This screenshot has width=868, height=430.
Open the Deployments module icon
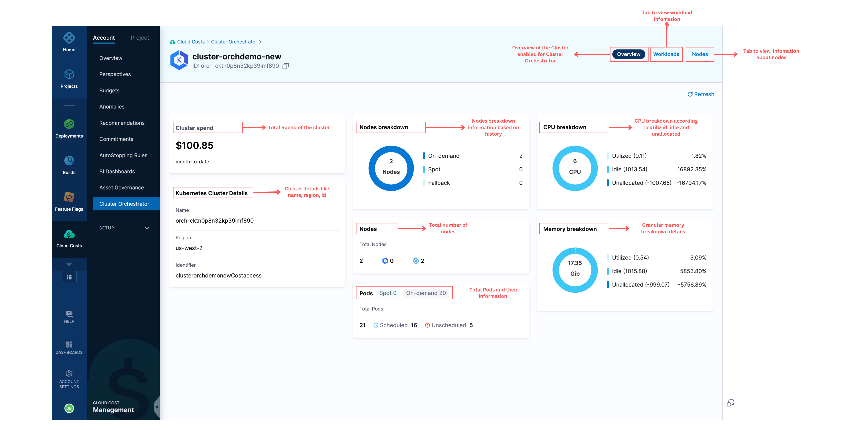coord(69,124)
